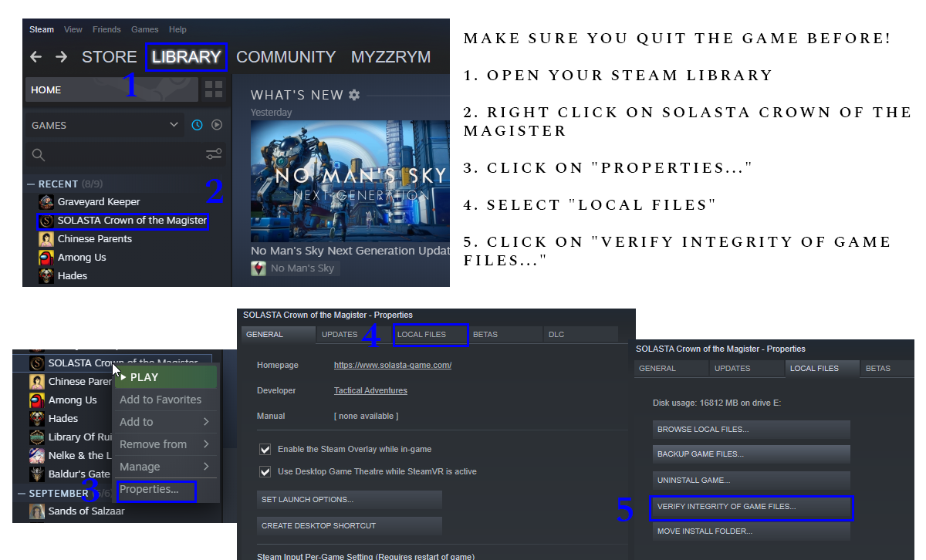Open the advanced filter sliders icon
The width and height of the screenshot is (926, 560).
(214, 154)
